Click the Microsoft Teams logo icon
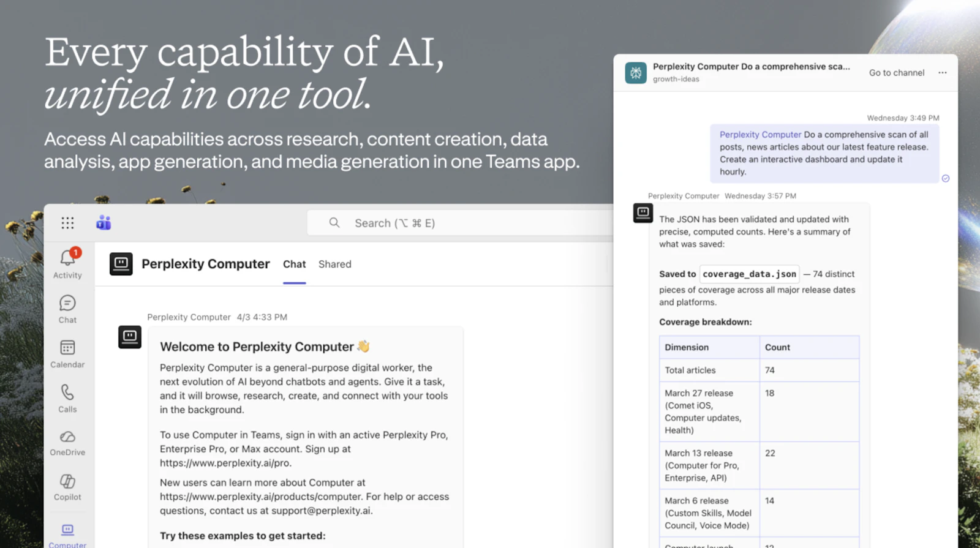Image resolution: width=980 pixels, height=548 pixels. pos(104,223)
